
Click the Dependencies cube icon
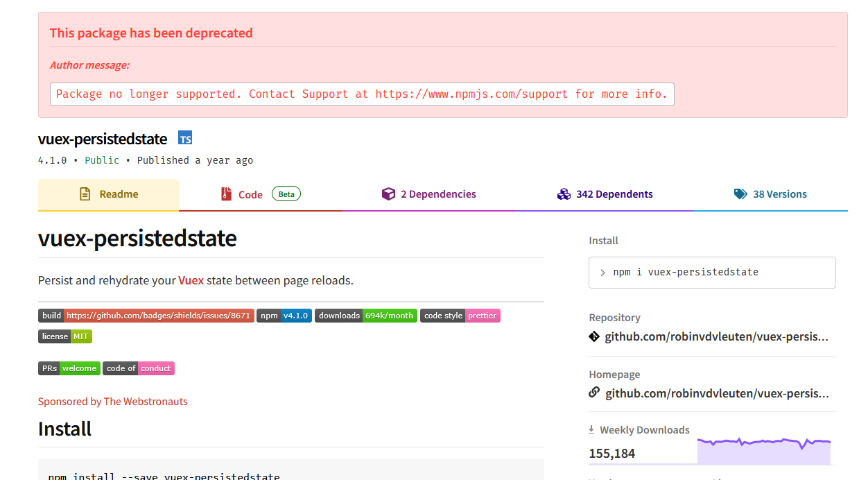click(x=388, y=194)
